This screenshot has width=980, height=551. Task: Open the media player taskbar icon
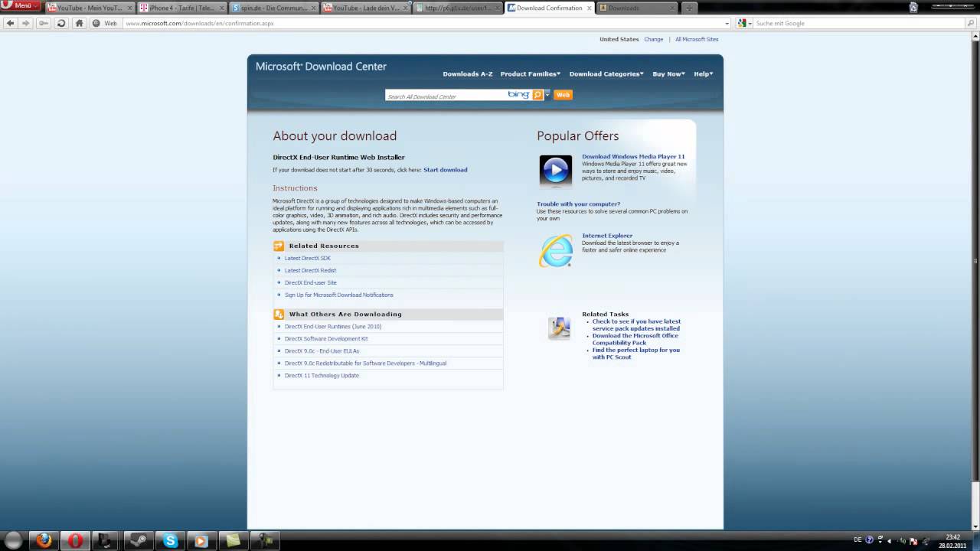(x=201, y=540)
